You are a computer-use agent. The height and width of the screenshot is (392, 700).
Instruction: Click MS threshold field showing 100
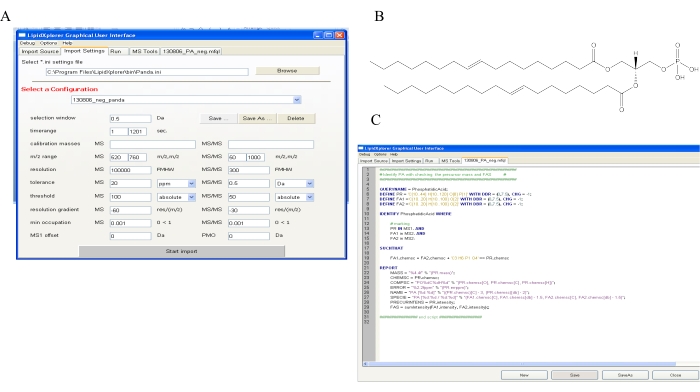point(130,197)
